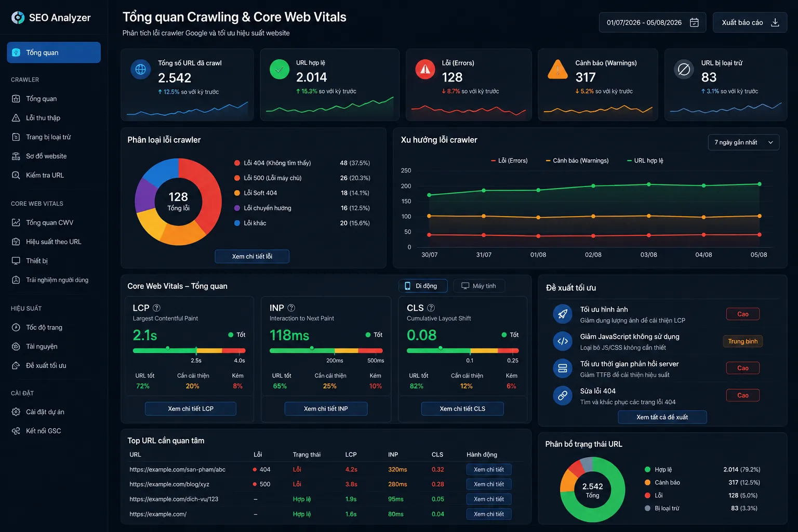
Task: Click Trung bình priority badge
Action: 743,341
